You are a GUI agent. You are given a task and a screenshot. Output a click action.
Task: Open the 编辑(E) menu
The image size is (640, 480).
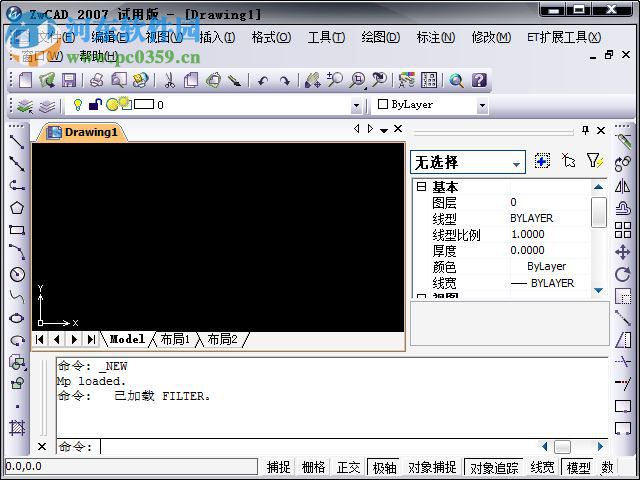click(x=109, y=38)
